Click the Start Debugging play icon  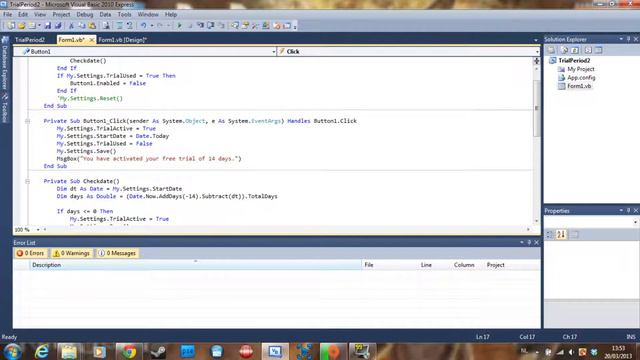[179, 26]
